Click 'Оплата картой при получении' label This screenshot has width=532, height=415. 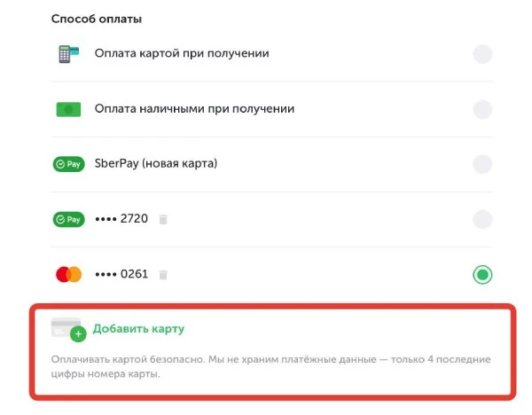click(182, 53)
